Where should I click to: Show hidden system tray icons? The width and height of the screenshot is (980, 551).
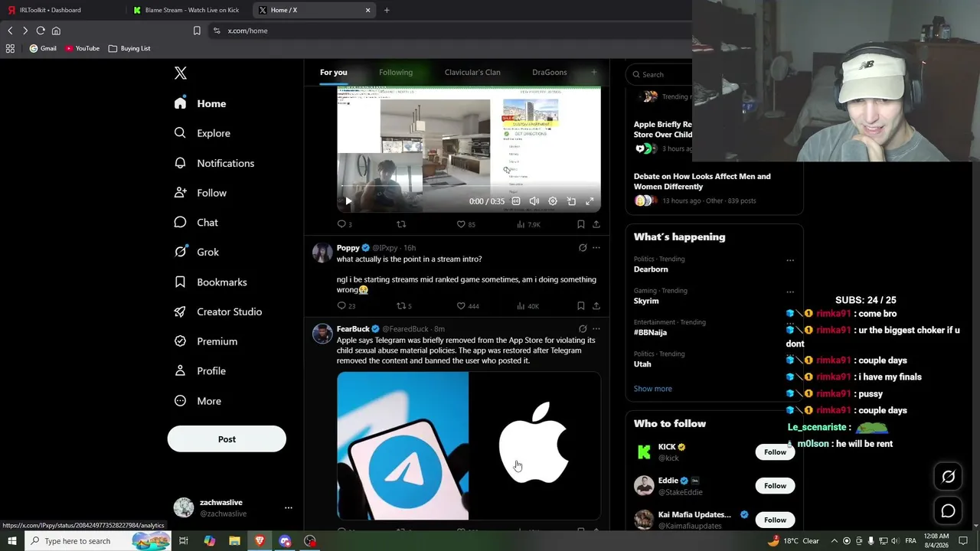(835, 541)
